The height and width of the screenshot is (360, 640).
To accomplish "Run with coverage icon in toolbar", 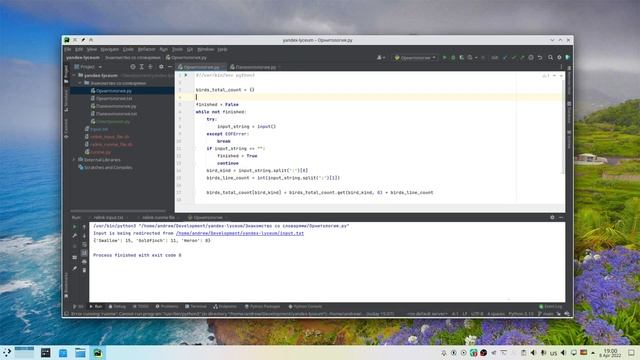I will [462, 58].
